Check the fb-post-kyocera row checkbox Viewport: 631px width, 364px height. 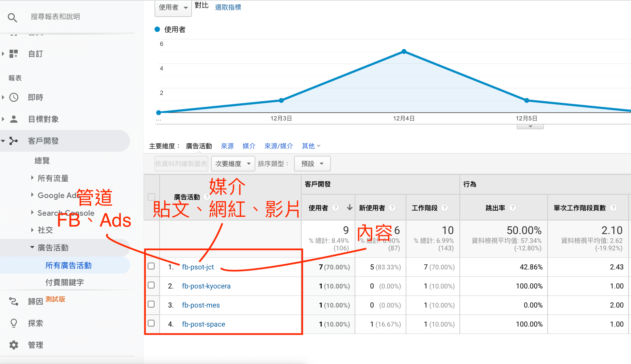pos(151,285)
